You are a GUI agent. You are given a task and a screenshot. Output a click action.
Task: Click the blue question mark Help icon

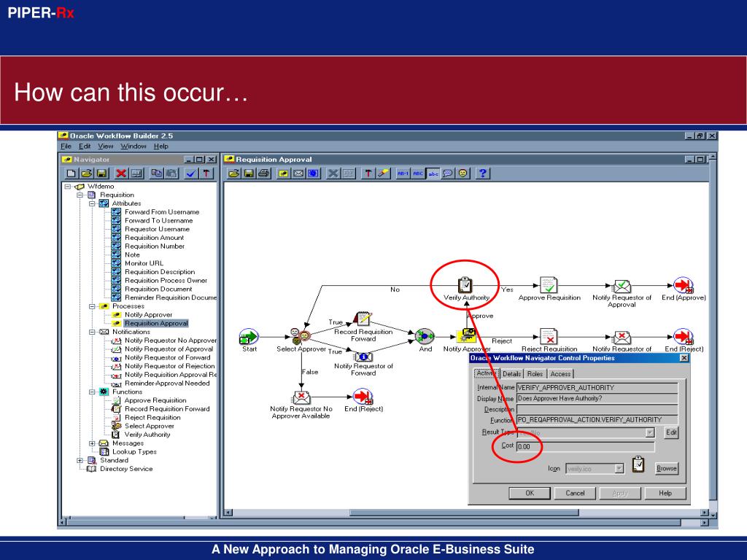tap(483, 174)
